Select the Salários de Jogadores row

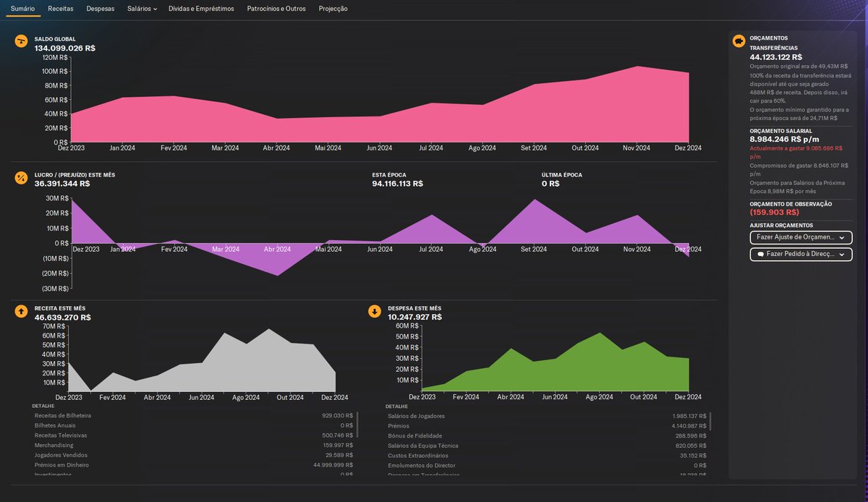548,416
